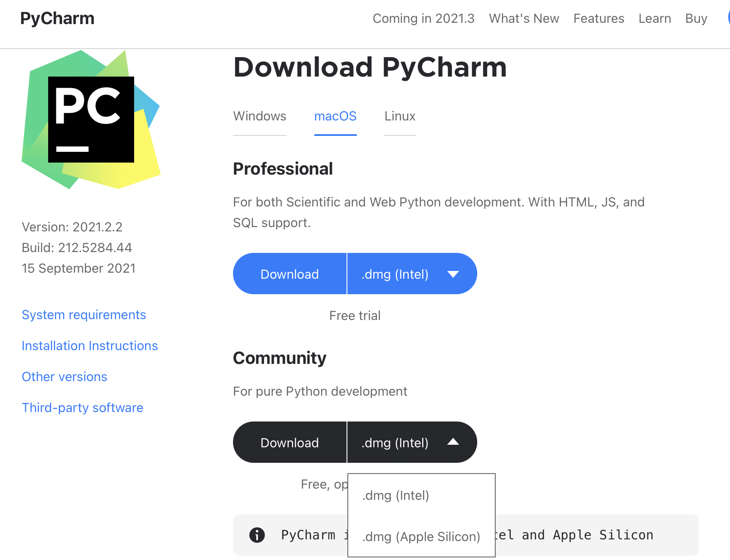The width and height of the screenshot is (730, 560).
Task: Collapse Community .dmg (Intel) installer dropdown
Action: tap(412, 443)
